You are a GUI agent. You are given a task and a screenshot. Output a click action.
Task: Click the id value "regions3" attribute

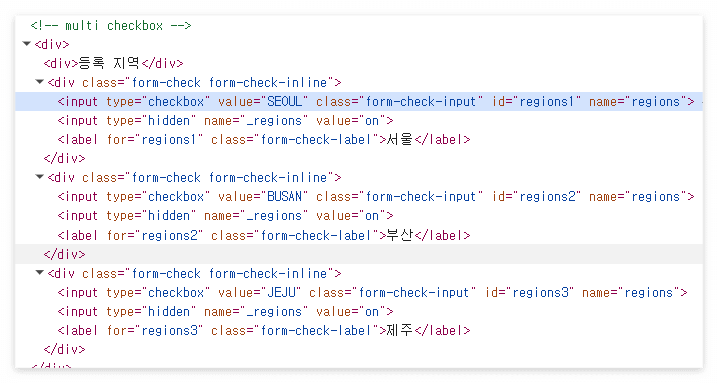tap(540, 293)
